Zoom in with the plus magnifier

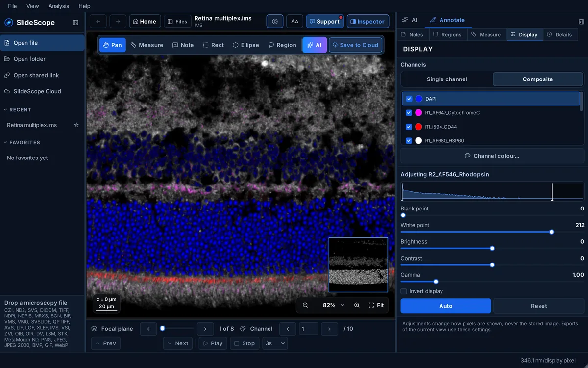tap(357, 305)
